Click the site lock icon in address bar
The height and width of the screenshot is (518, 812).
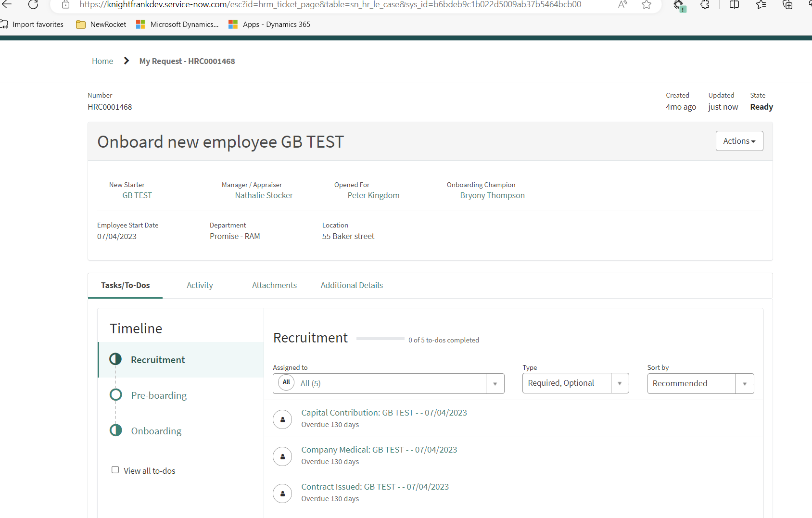click(x=66, y=5)
